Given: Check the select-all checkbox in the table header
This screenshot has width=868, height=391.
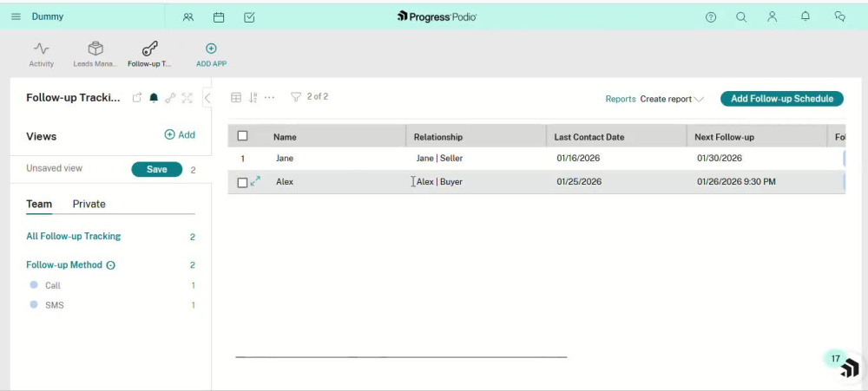Looking at the screenshot, I should tap(242, 135).
